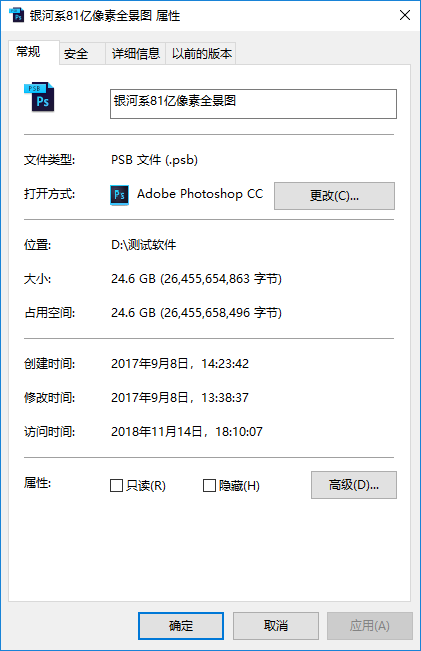Open the 详细信息 tab
421x651 pixels.
(x=136, y=54)
